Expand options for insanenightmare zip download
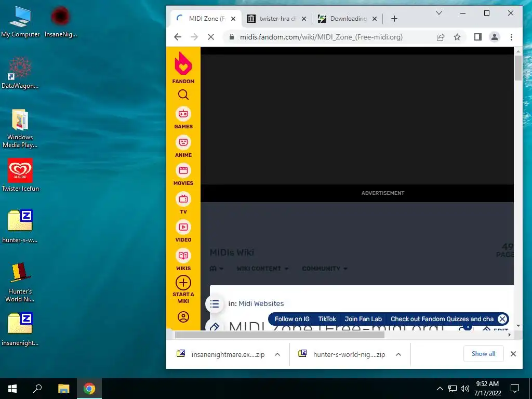This screenshot has width=532, height=399. (x=277, y=354)
